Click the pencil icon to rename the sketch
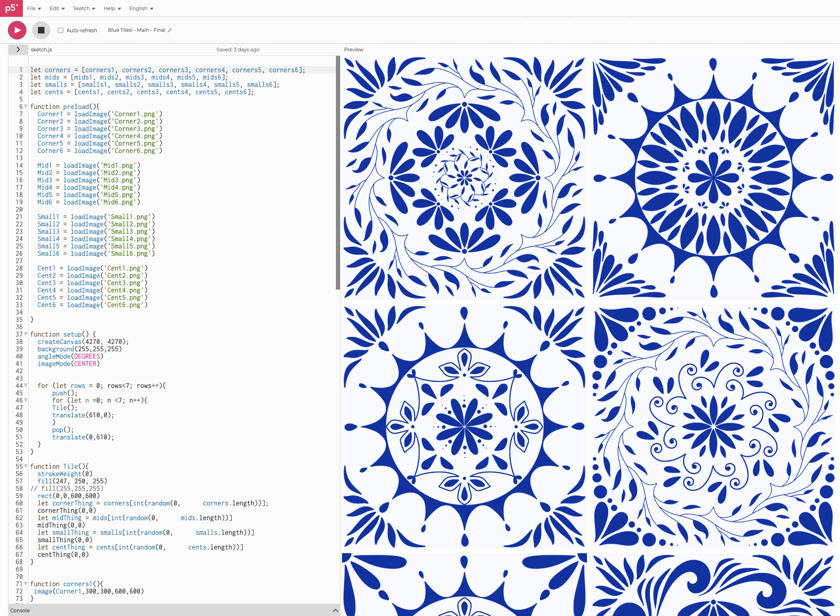 click(170, 30)
